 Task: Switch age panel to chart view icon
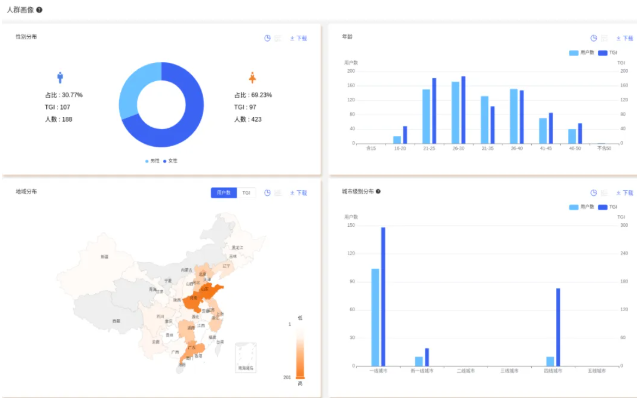(x=594, y=38)
